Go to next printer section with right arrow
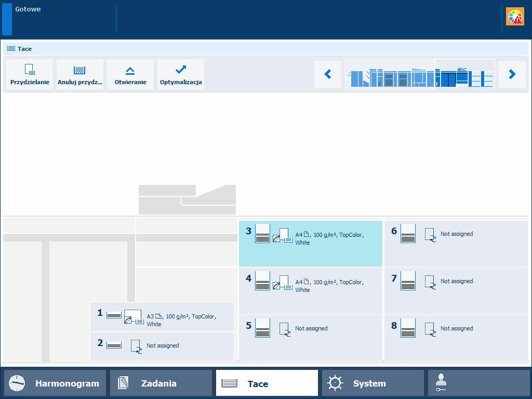Image resolution: width=532 pixels, height=399 pixels. (x=512, y=74)
